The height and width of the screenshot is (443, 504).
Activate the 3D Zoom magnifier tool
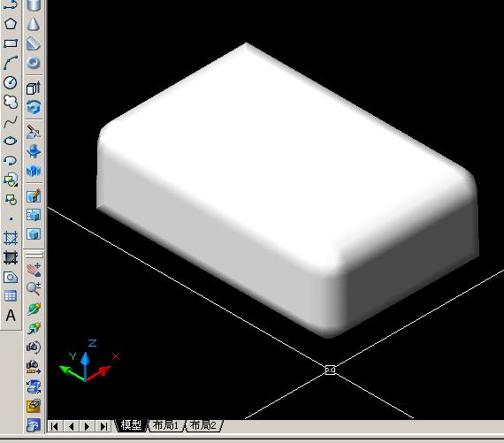pyautogui.click(x=34, y=289)
